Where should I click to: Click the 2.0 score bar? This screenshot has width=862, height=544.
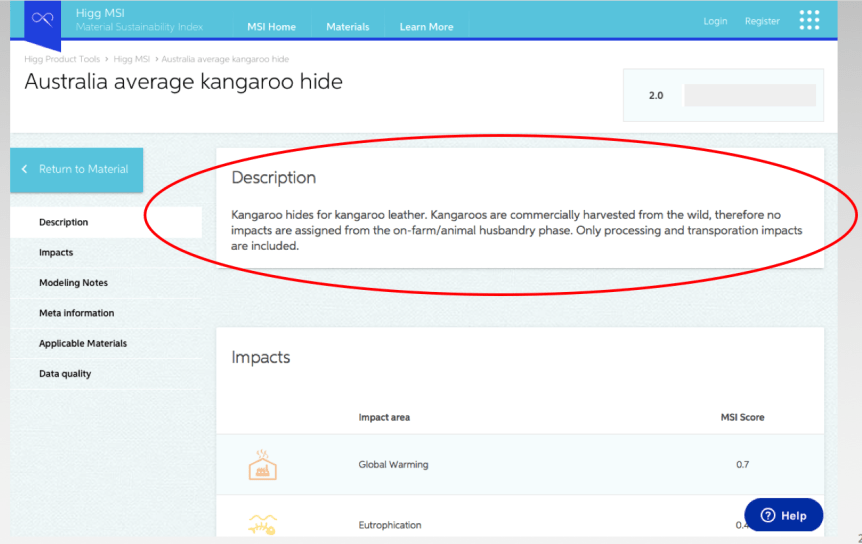point(749,96)
